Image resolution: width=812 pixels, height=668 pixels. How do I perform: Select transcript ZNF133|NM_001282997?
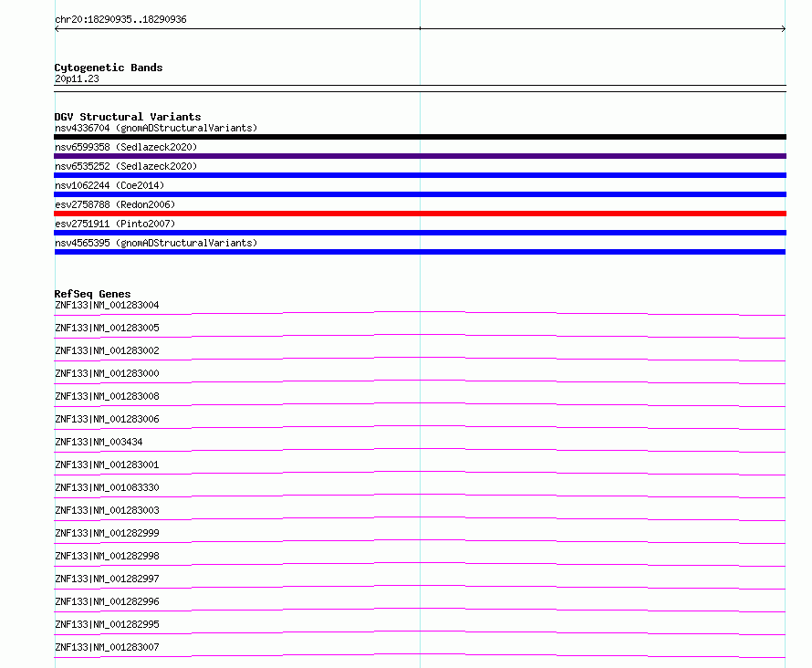point(107,579)
